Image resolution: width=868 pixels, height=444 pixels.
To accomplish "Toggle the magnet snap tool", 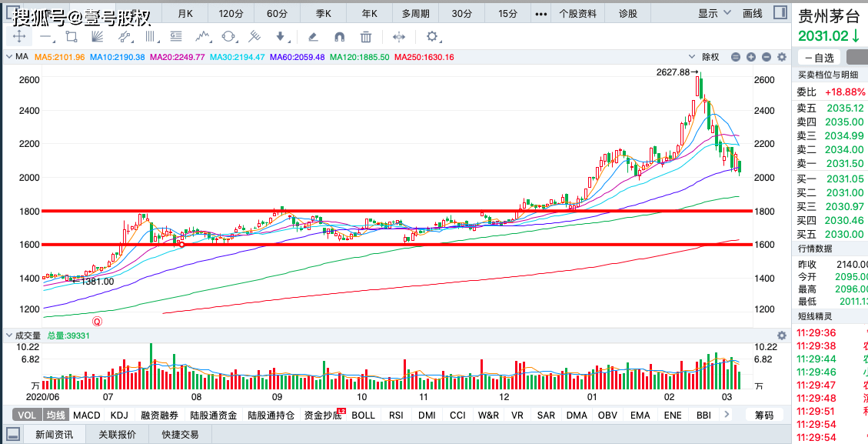I will point(339,37).
